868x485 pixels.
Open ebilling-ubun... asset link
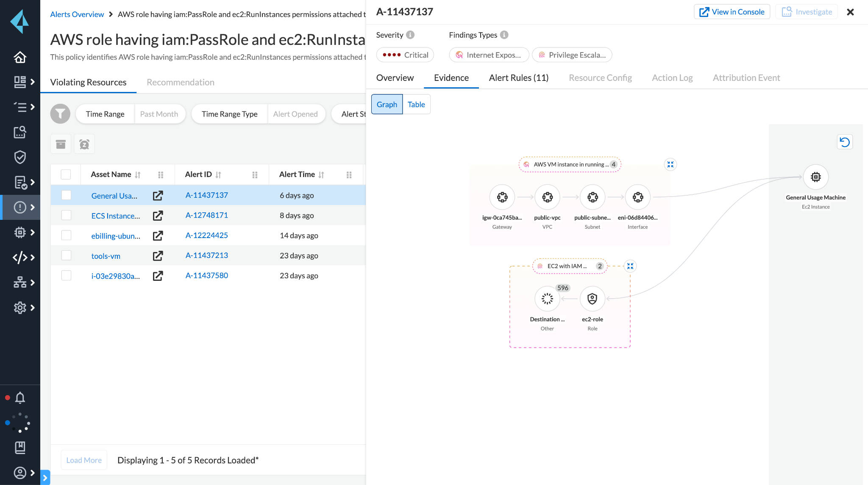tap(116, 236)
